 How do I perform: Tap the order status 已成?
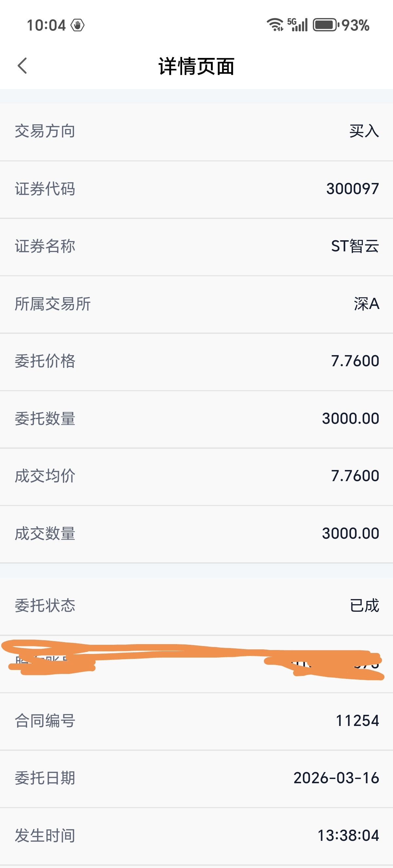coord(365,606)
